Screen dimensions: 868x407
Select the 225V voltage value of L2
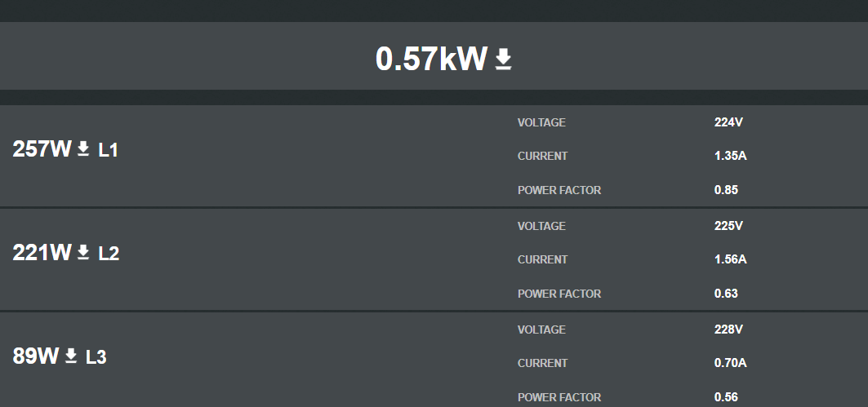[x=728, y=226]
